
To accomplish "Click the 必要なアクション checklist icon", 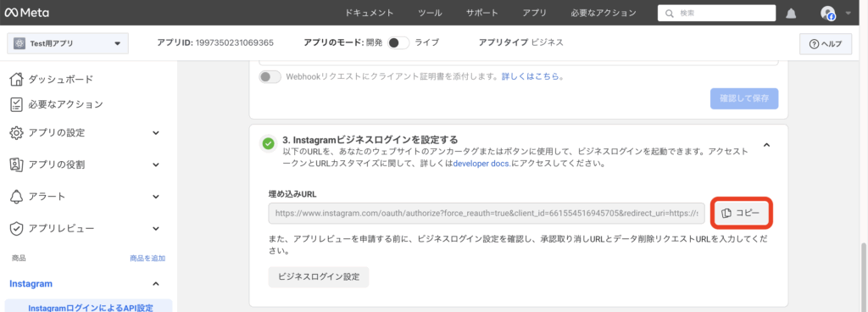I will (17, 104).
